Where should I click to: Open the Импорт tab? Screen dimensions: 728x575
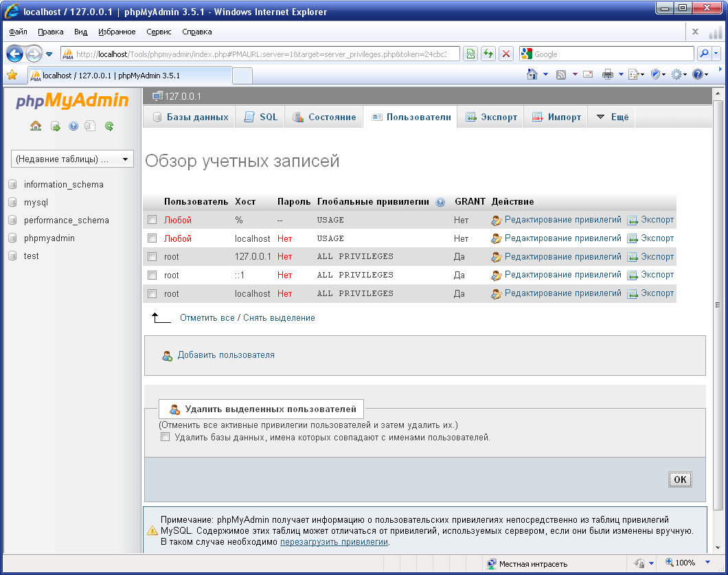pyautogui.click(x=556, y=117)
